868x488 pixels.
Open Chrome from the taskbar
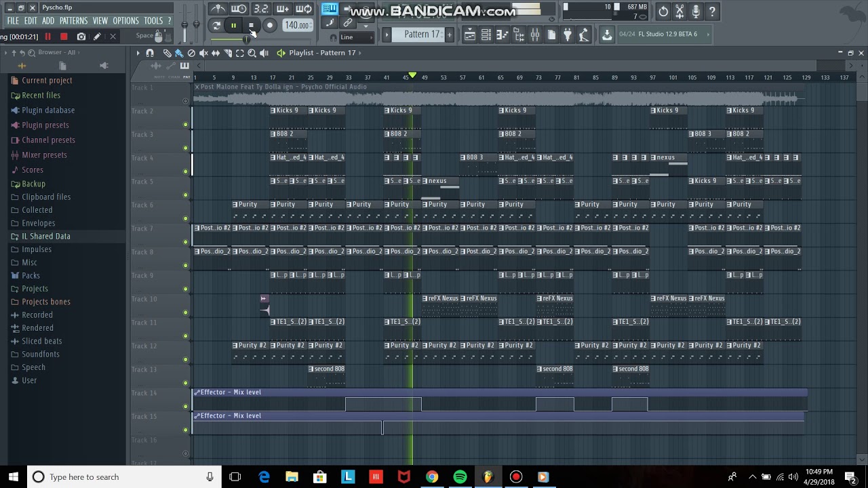pyautogui.click(x=431, y=477)
